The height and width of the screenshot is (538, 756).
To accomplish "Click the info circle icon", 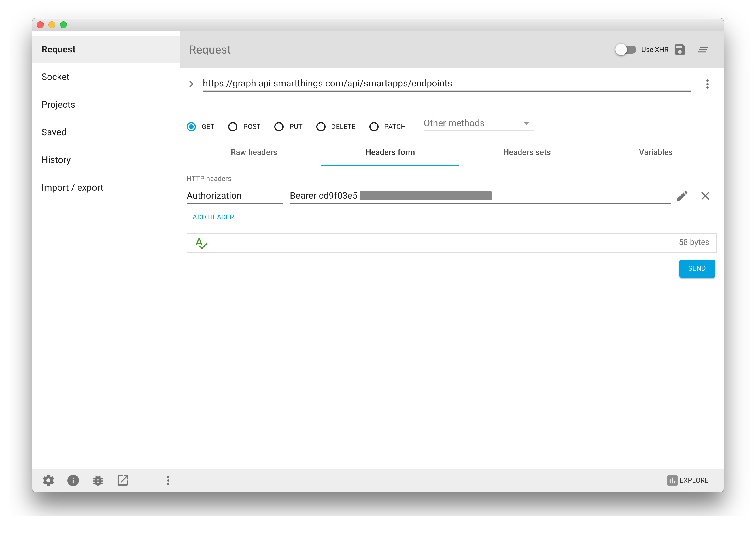I will [x=73, y=480].
